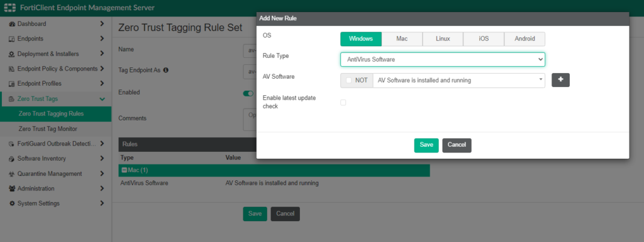This screenshot has height=242, width=644.
Task: Open the Rule Type dropdown
Action: coord(443,59)
